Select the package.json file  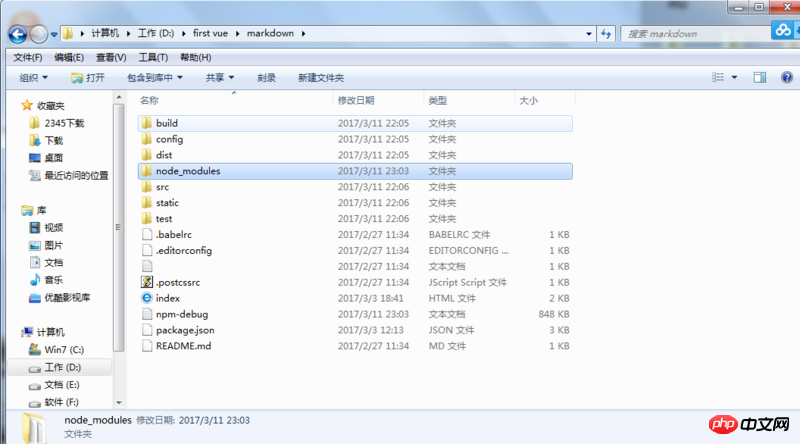(x=355, y=330)
